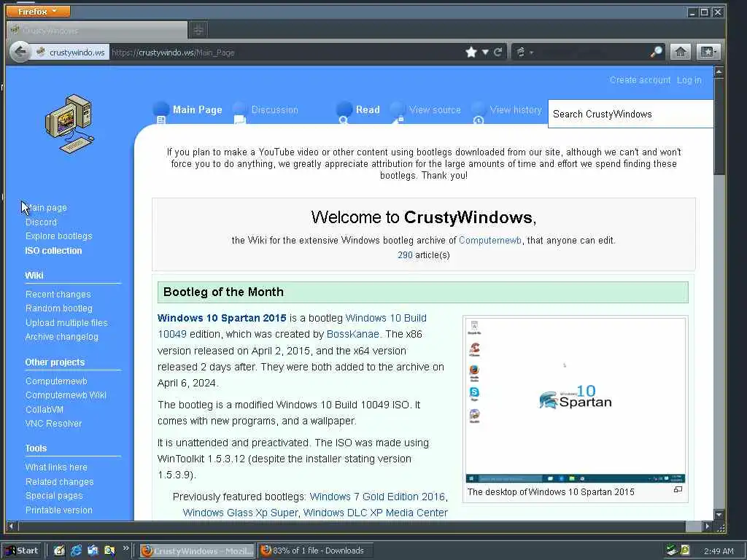Click the horizontal scrollbar left arrow
The height and width of the screenshot is (560, 747).
point(12,526)
